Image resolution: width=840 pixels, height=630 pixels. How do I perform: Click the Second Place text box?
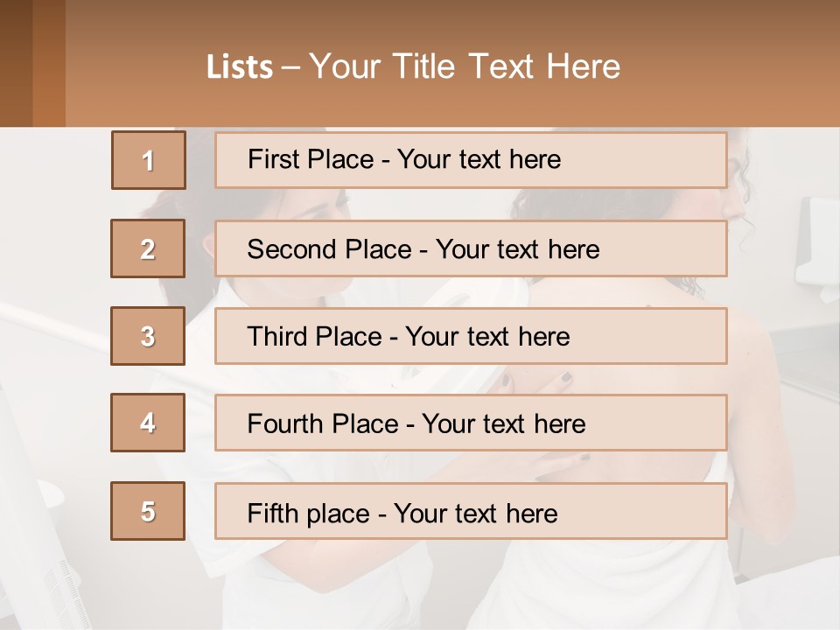[471, 248]
